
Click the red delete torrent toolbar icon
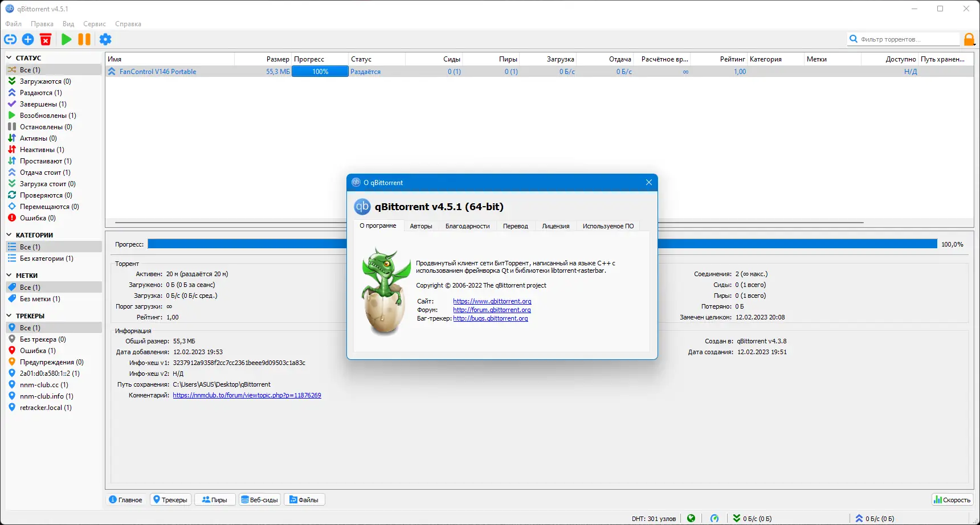point(46,39)
